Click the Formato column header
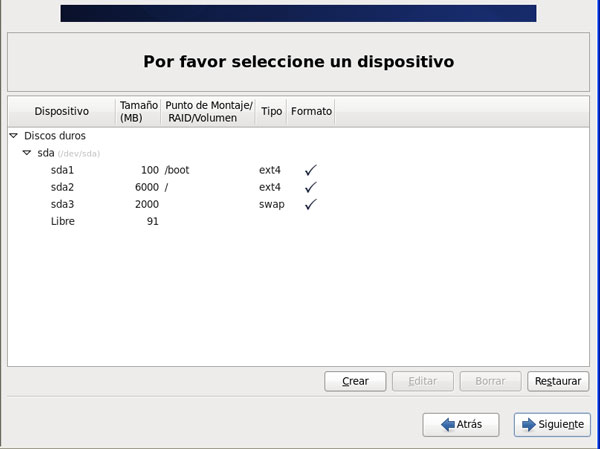 (310, 111)
